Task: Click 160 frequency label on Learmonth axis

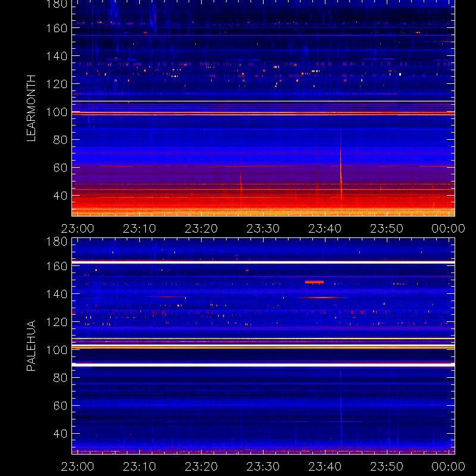Action: tap(57, 28)
